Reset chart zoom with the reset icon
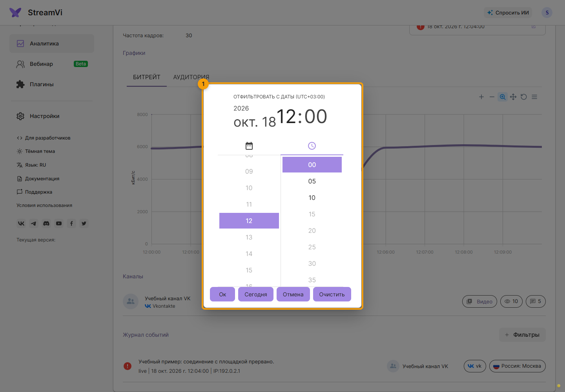Image resolution: width=565 pixels, height=392 pixels. [524, 97]
